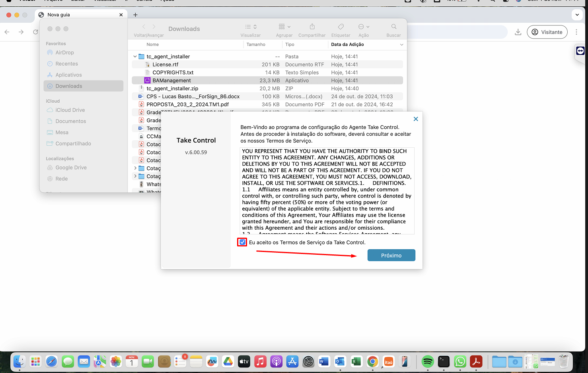Select the CPS - Lucas Basto docx file
Screen dimensions: 588x373
(267, 96)
